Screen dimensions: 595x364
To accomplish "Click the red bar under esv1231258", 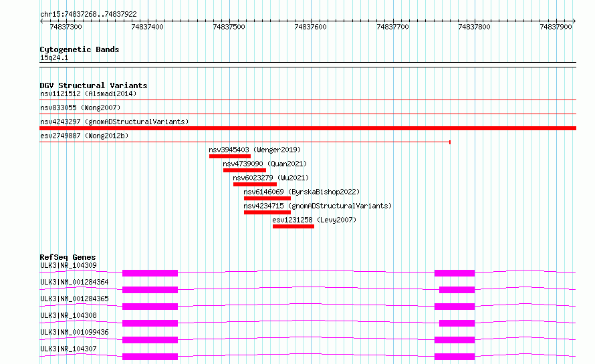I will click(x=293, y=226).
